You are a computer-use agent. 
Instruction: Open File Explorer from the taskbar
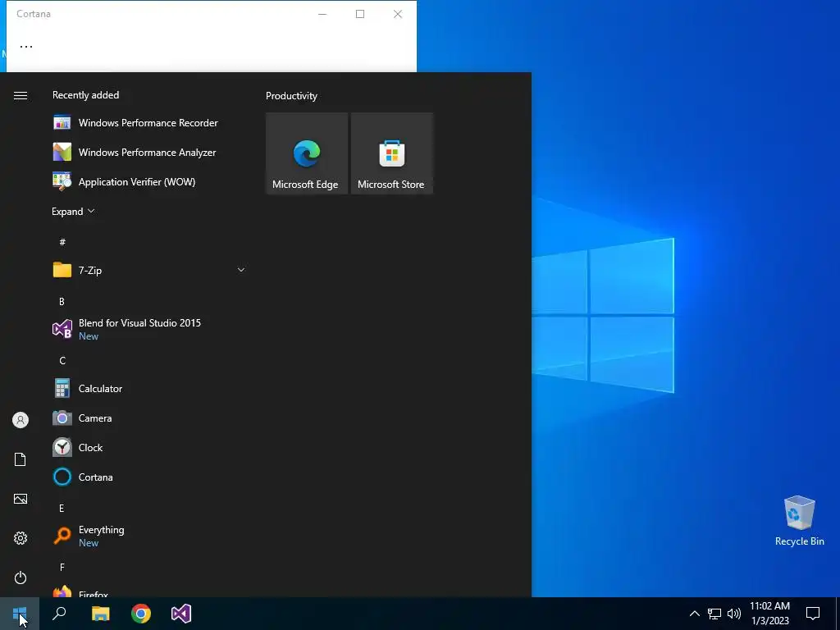pyautogui.click(x=100, y=614)
